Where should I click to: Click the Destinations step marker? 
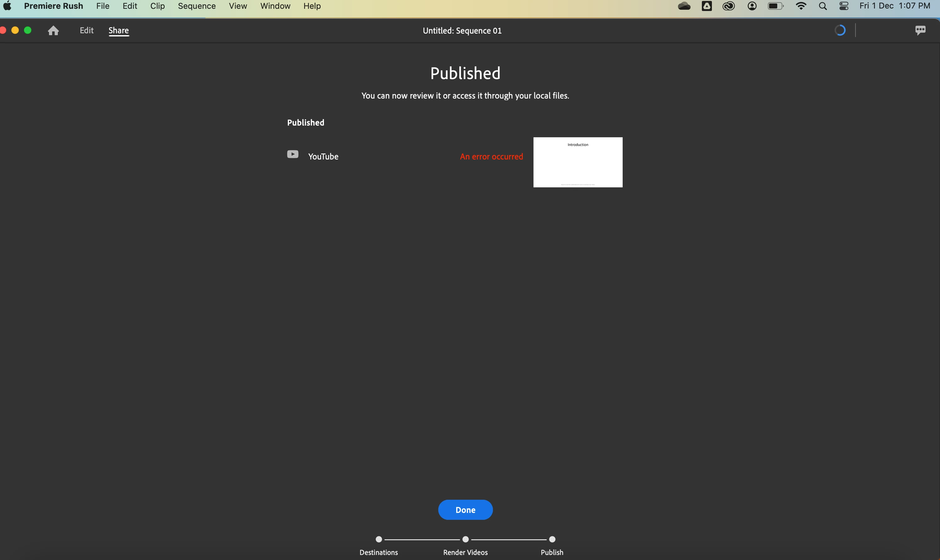coord(379,539)
